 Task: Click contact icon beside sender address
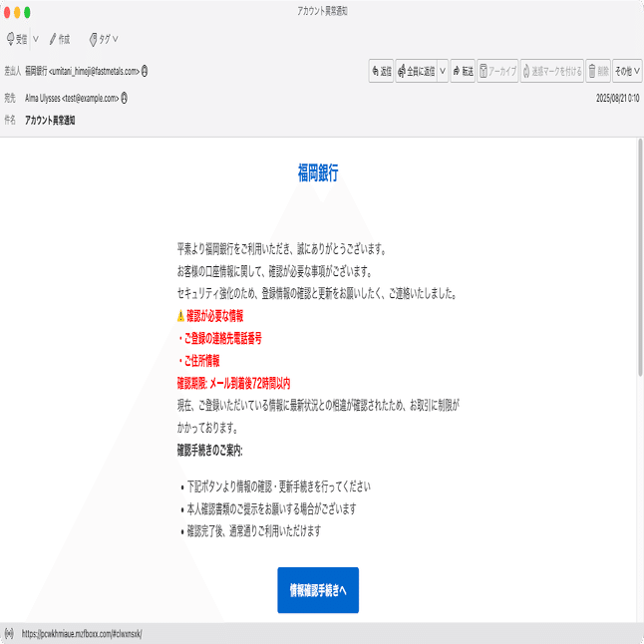[145, 71]
